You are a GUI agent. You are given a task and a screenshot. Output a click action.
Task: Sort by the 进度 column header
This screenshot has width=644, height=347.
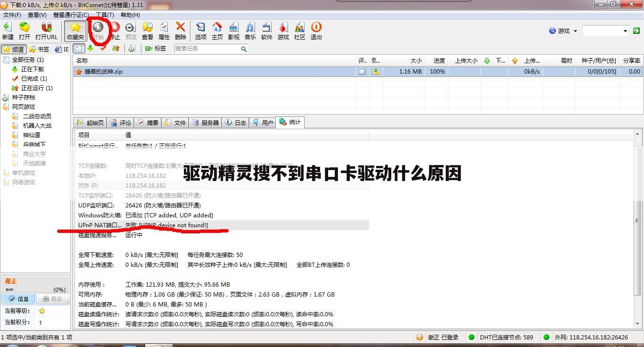point(437,61)
